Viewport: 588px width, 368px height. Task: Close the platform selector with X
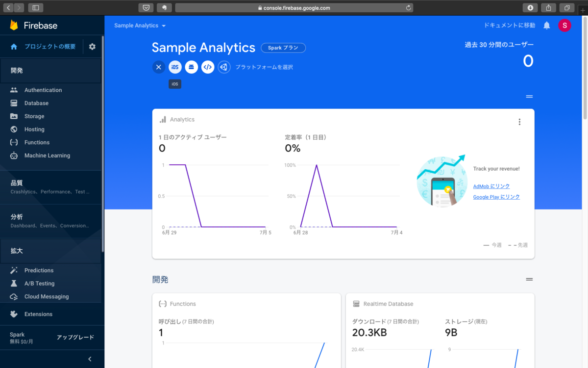(158, 67)
